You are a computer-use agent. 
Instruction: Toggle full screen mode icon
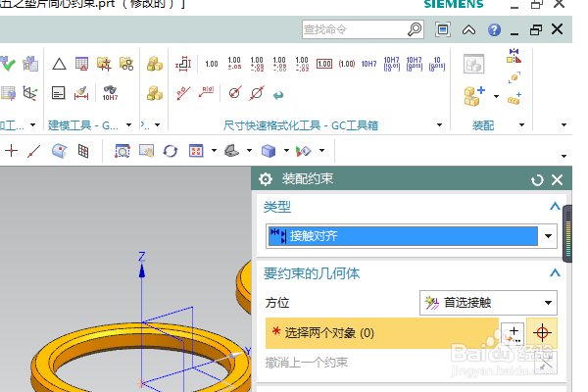tap(443, 29)
